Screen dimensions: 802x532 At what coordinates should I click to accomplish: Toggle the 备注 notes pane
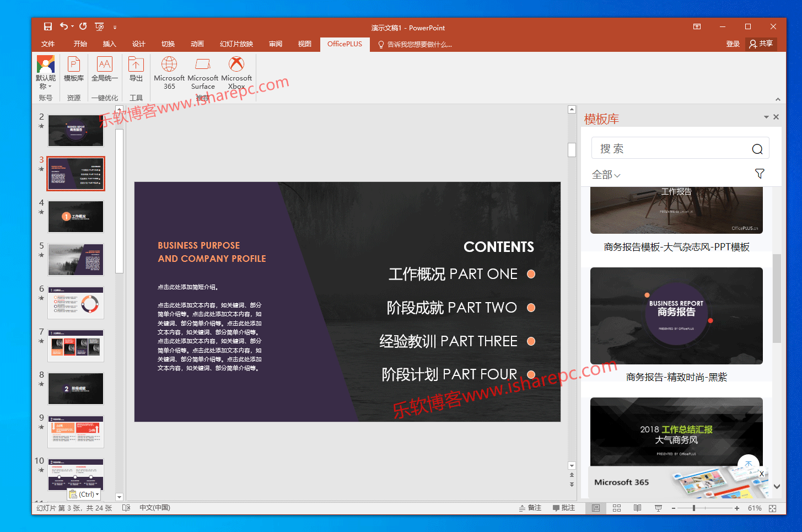530,508
